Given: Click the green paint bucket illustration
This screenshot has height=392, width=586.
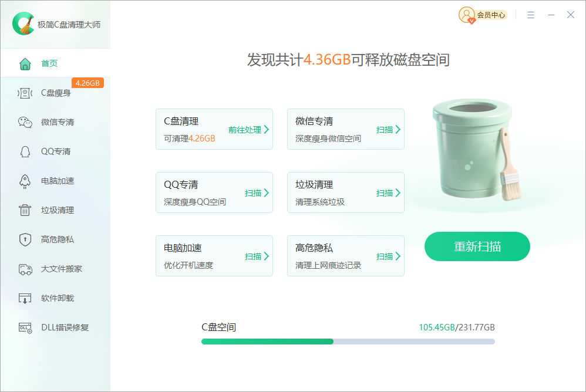Looking at the screenshot, I should 477,149.
